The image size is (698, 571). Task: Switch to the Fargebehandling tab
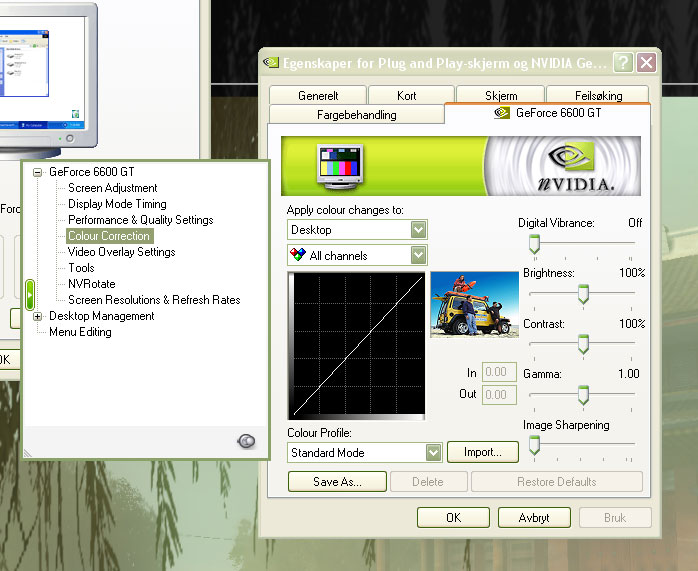pos(357,114)
